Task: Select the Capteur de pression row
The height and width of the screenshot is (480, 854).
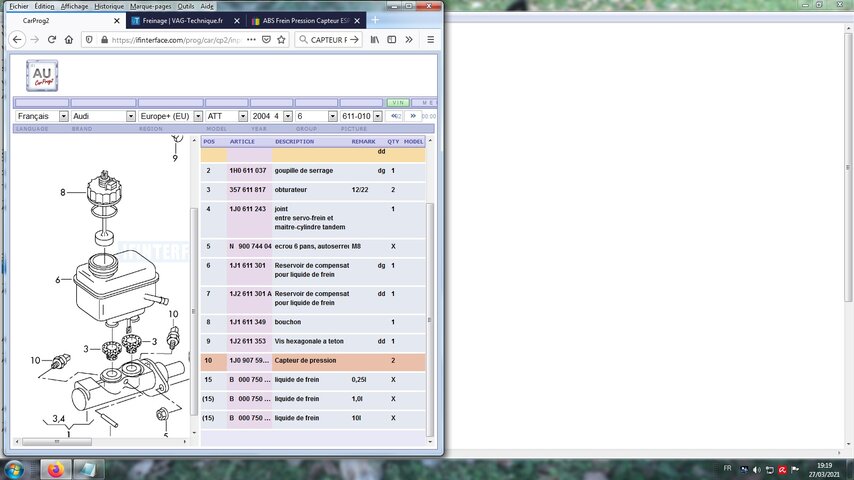Action: (x=313, y=361)
